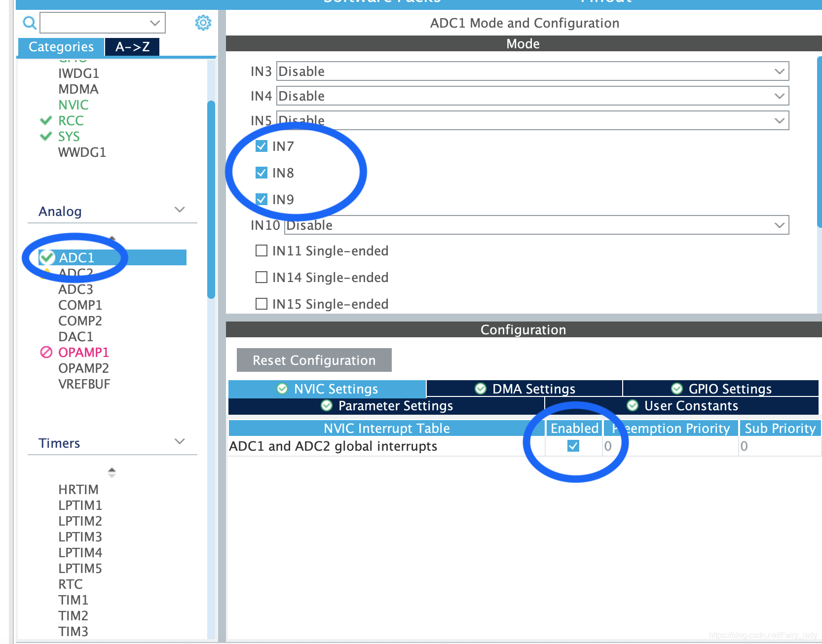The height and width of the screenshot is (644, 822).
Task: Select OPAMP1 peripheral
Action: pos(83,352)
